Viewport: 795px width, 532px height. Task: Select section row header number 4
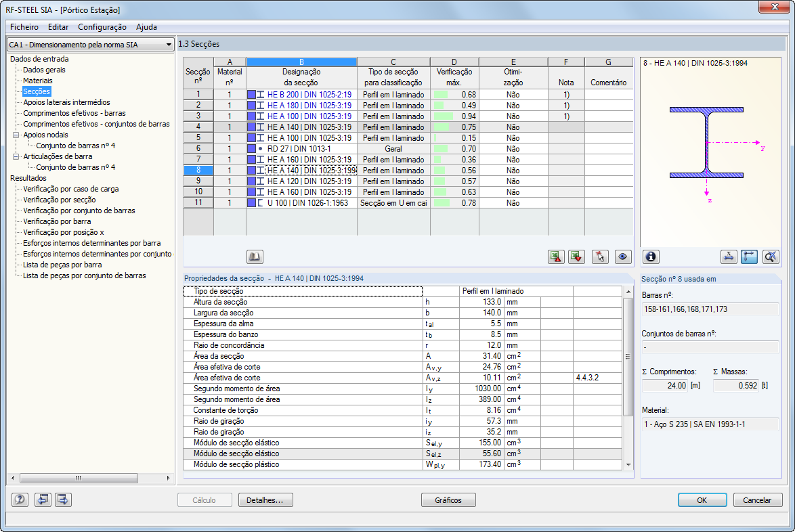198,127
